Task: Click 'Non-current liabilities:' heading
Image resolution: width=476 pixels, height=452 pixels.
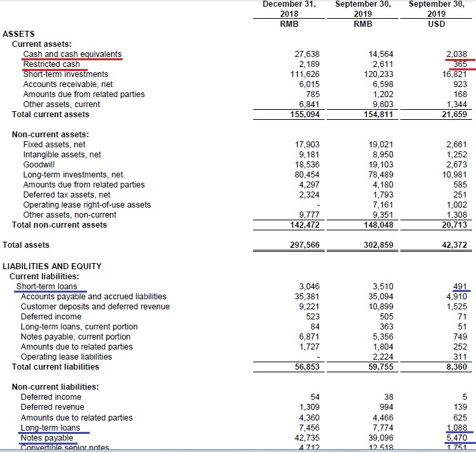Action: (56, 387)
